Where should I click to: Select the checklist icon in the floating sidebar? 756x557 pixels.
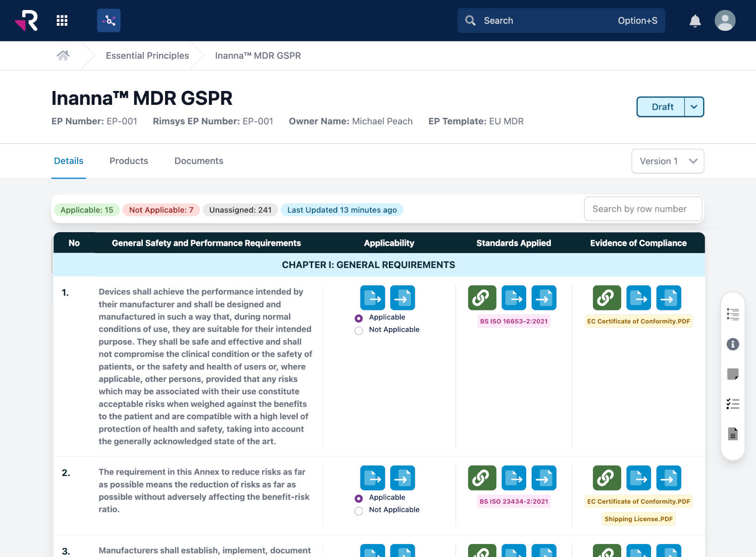[x=733, y=404]
